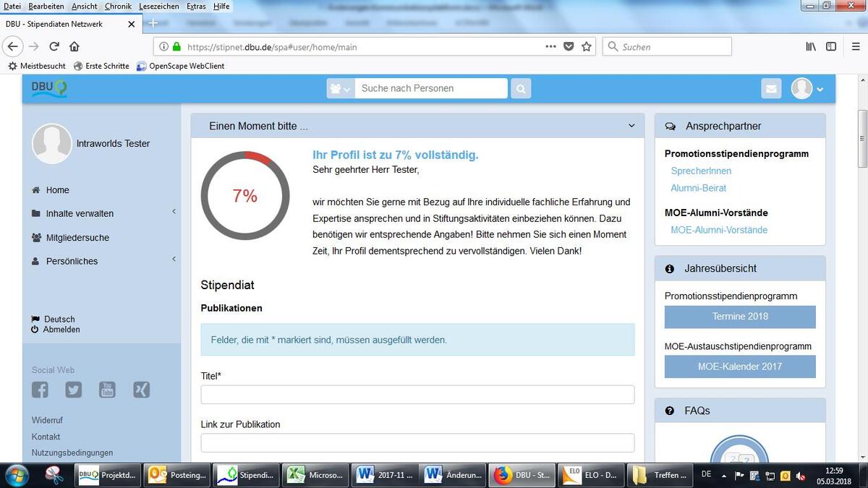Screen dimensions: 868x488
Task: Click the 7% profile progress circle
Action: tap(245, 196)
